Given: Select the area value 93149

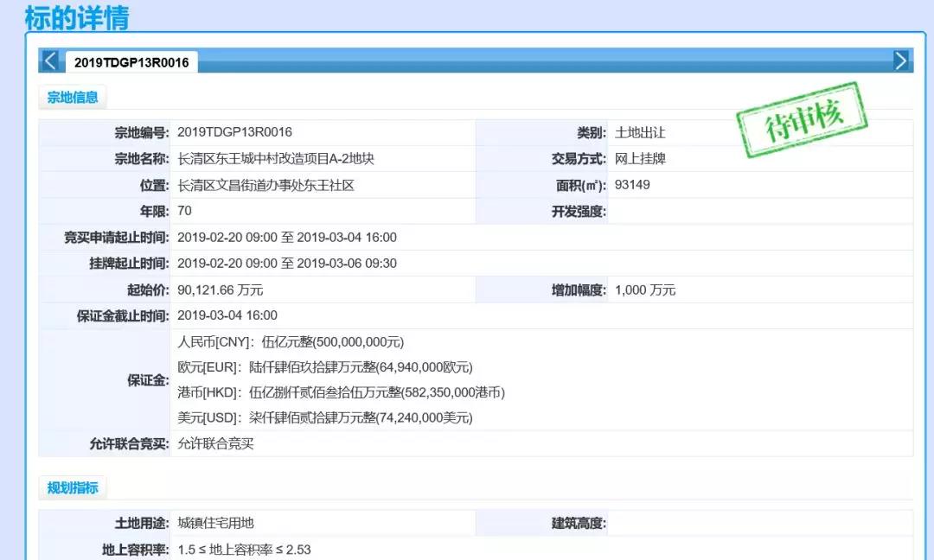Looking at the screenshot, I should [632, 185].
